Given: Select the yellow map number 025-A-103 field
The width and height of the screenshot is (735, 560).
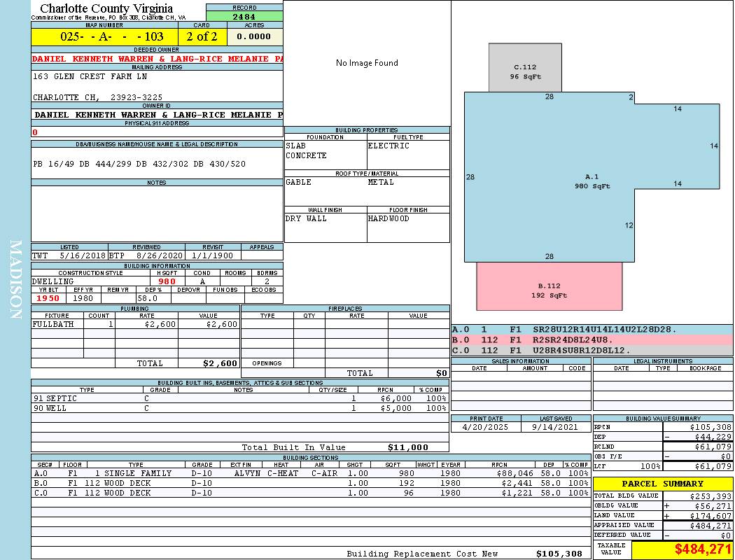Looking at the screenshot, I should point(104,36).
